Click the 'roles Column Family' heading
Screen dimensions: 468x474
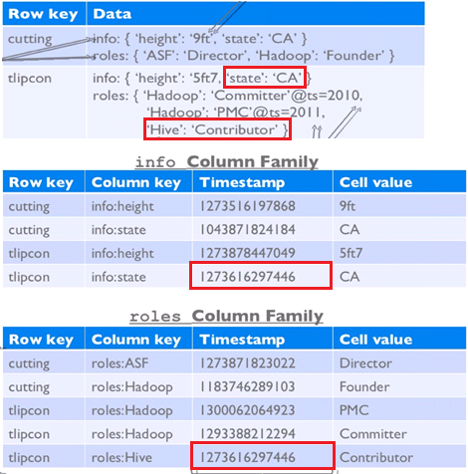[x=226, y=316]
